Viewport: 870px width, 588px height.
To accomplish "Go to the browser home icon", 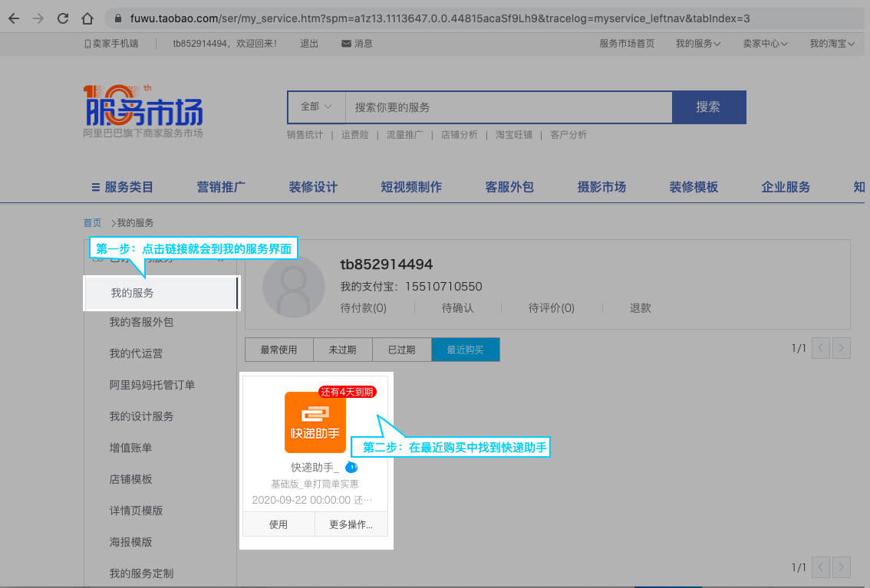I will click(x=87, y=18).
